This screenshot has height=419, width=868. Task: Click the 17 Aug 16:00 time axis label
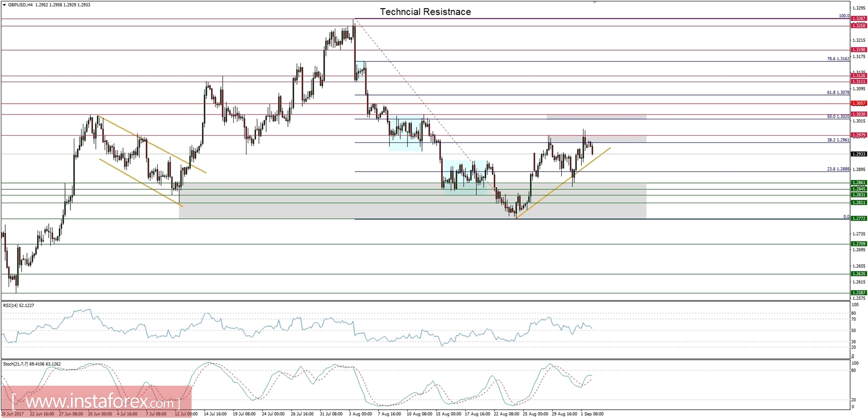click(x=477, y=414)
